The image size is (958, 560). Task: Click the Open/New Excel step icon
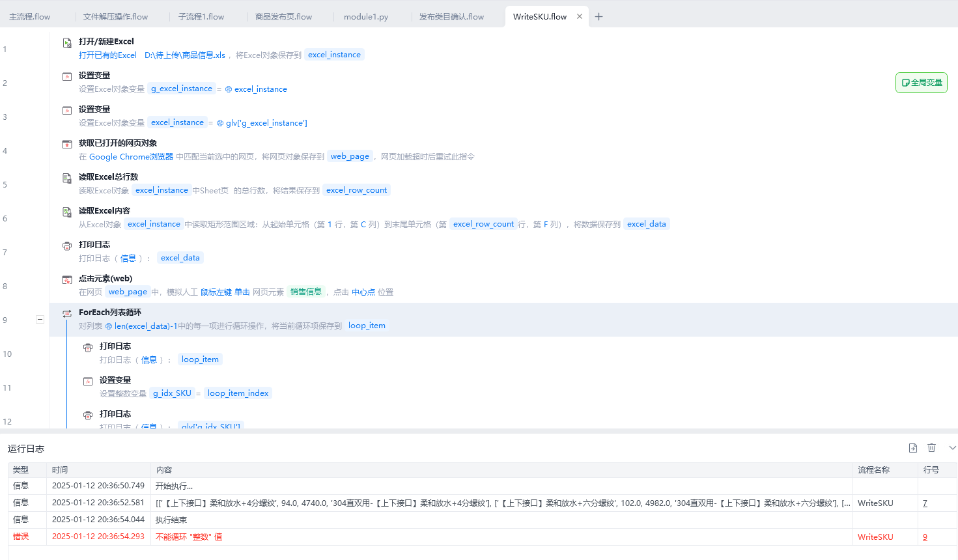click(x=67, y=43)
